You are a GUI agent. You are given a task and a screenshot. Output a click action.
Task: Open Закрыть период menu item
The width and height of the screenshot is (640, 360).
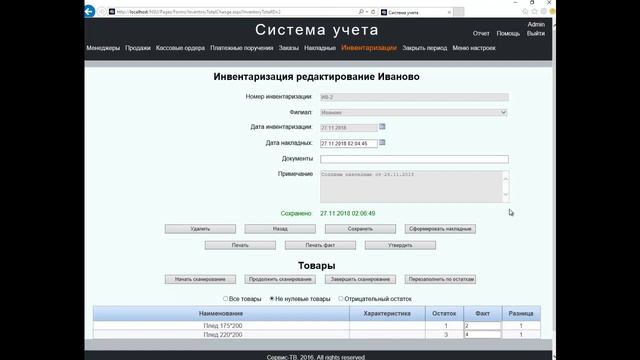pyautogui.click(x=424, y=48)
